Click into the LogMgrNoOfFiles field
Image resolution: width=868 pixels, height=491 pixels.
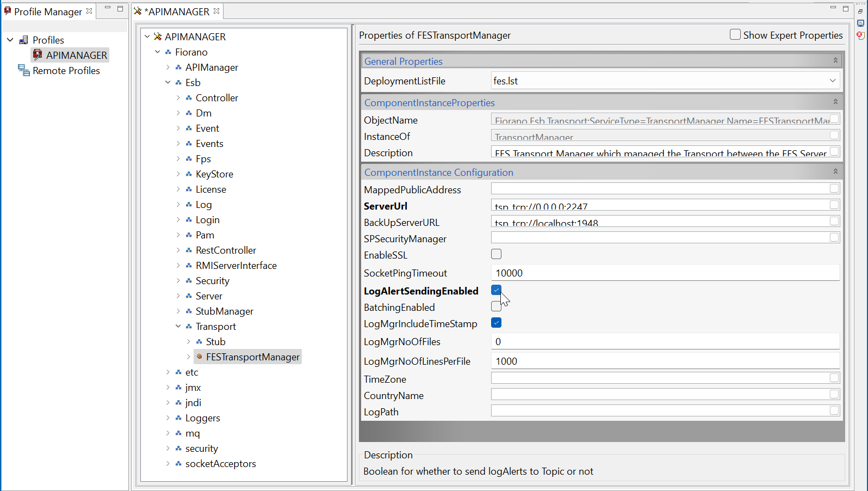click(x=665, y=341)
